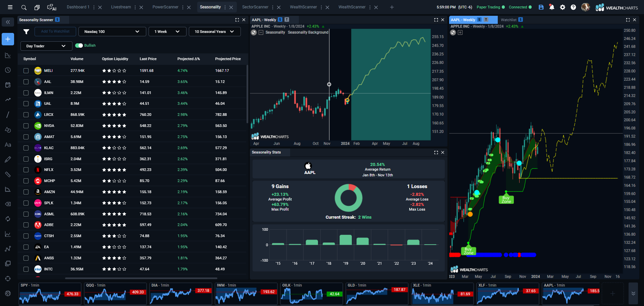This screenshot has height=306, width=644.
Task: Open the user profile avatar
Action: click(585, 7)
